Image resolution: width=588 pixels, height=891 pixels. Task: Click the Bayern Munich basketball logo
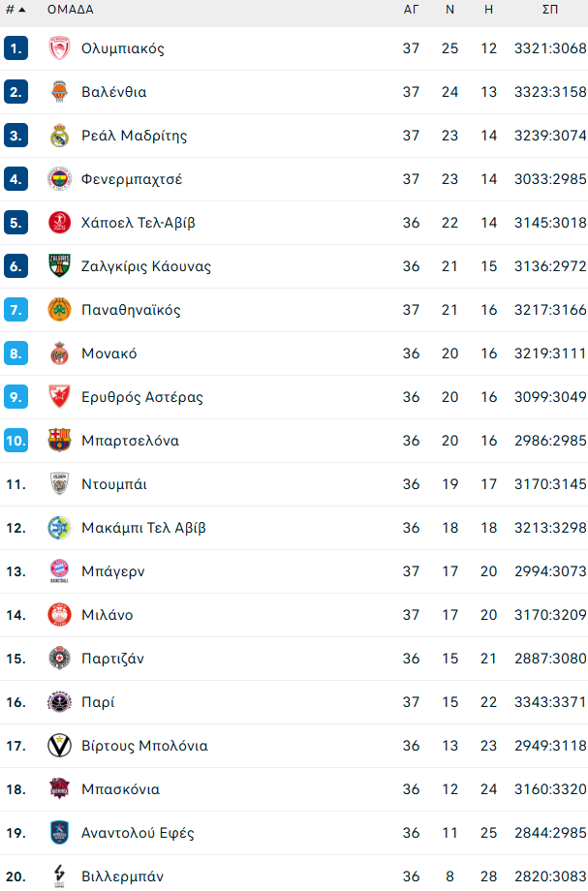(x=59, y=571)
